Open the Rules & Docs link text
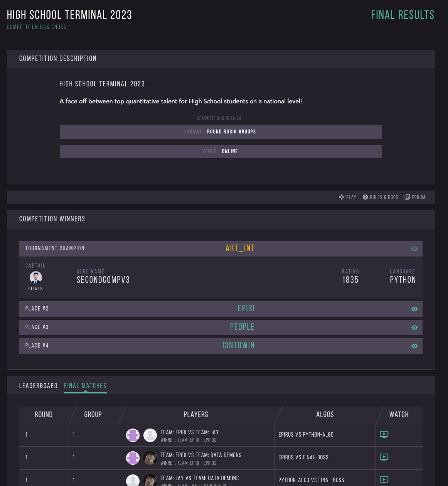Image resolution: width=448 pixels, height=486 pixels. (x=384, y=197)
